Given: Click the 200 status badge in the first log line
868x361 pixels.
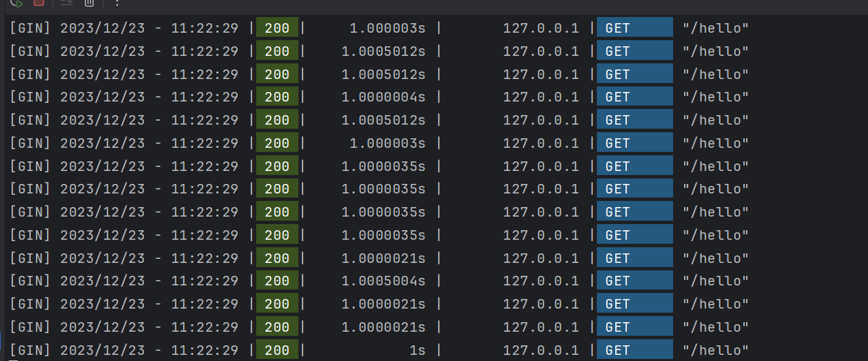Looking at the screenshot, I should tap(277, 29).
